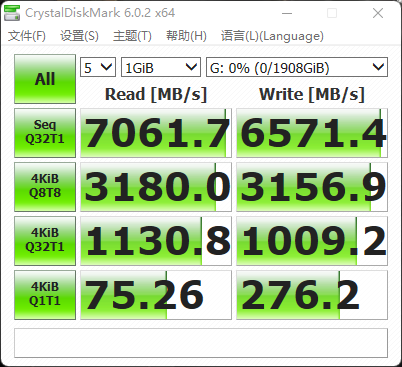Click the CrystalDiskMark app icon in title bar

coord(12,13)
